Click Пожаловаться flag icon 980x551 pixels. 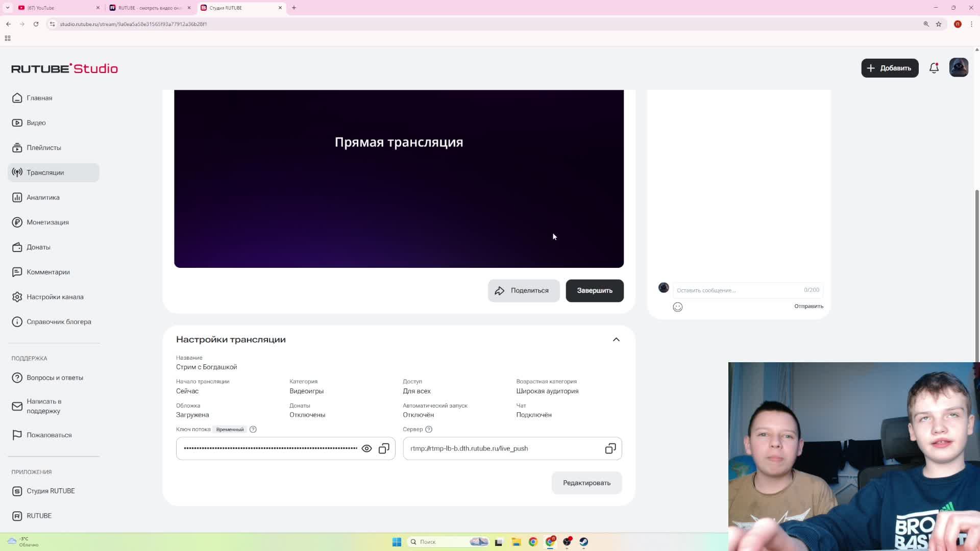click(x=17, y=435)
